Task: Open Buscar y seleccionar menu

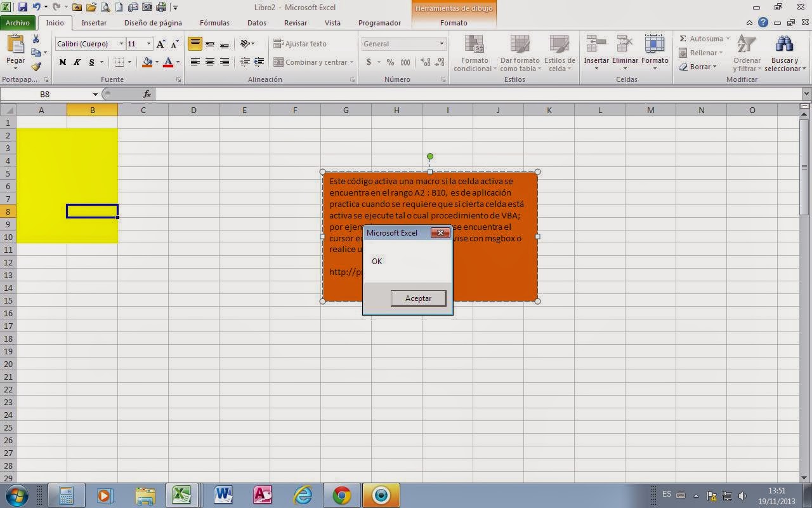Action: click(785, 53)
